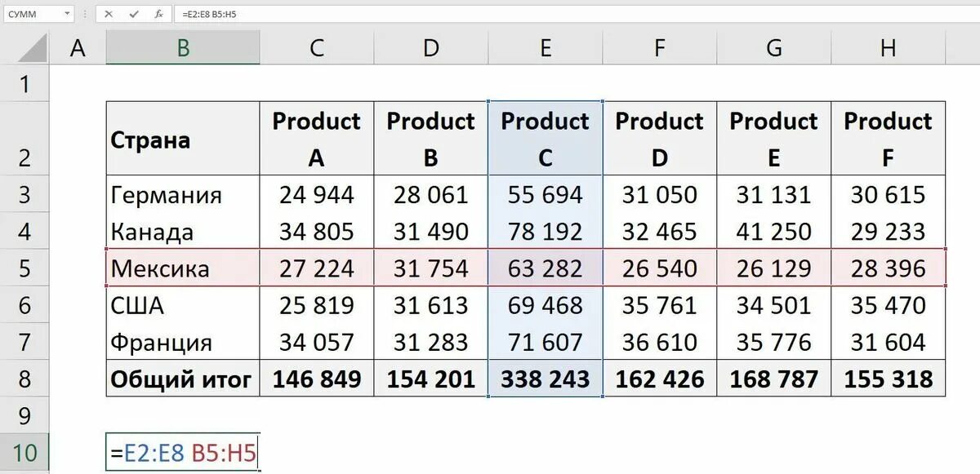Screen dimensions: 980x474
Task: Click the Product B header cell
Action: click(431, 139)
